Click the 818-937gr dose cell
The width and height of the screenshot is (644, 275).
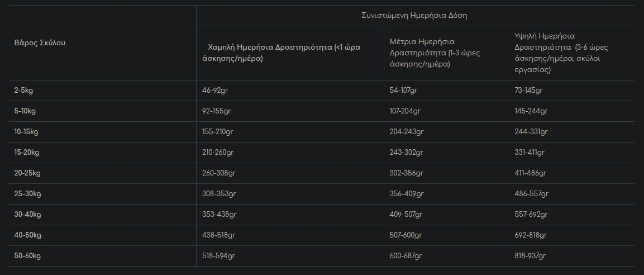pos(531,256)
